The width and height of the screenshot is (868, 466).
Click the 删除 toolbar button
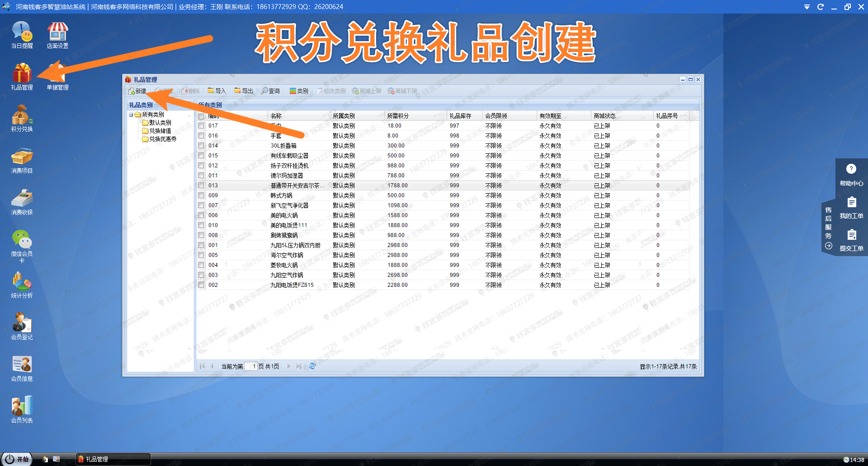tap(190, 91)
